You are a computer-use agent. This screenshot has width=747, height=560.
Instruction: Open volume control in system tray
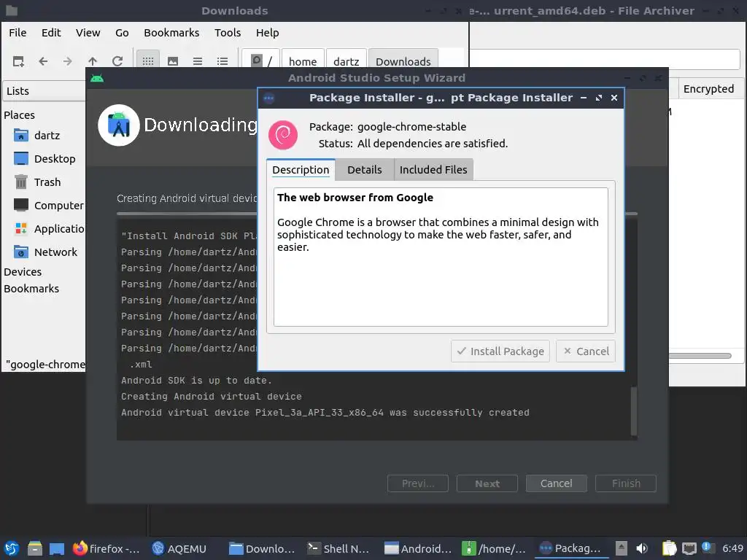coord(642,548)
